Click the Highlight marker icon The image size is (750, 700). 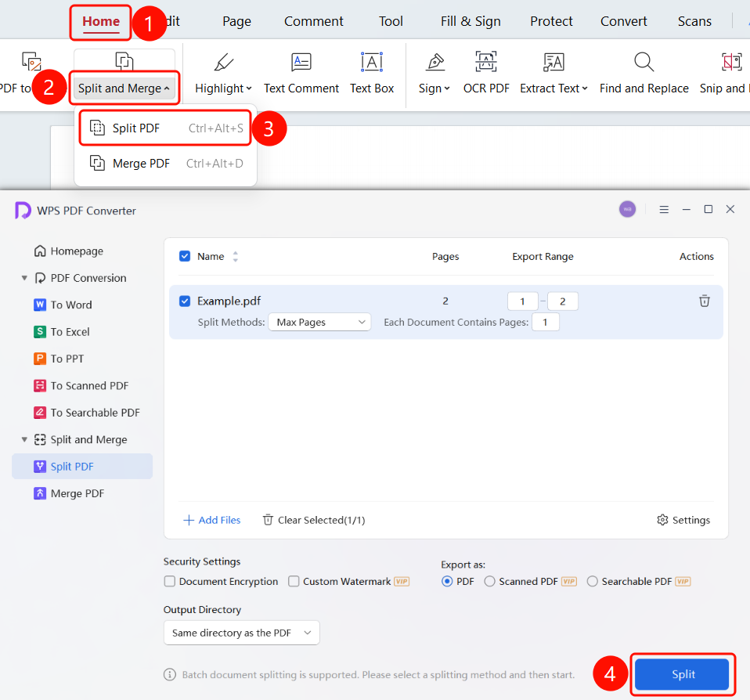(x=223, y=62)
